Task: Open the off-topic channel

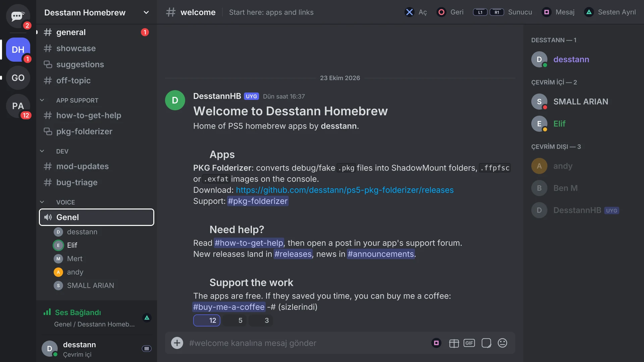Action: (97, 80)
